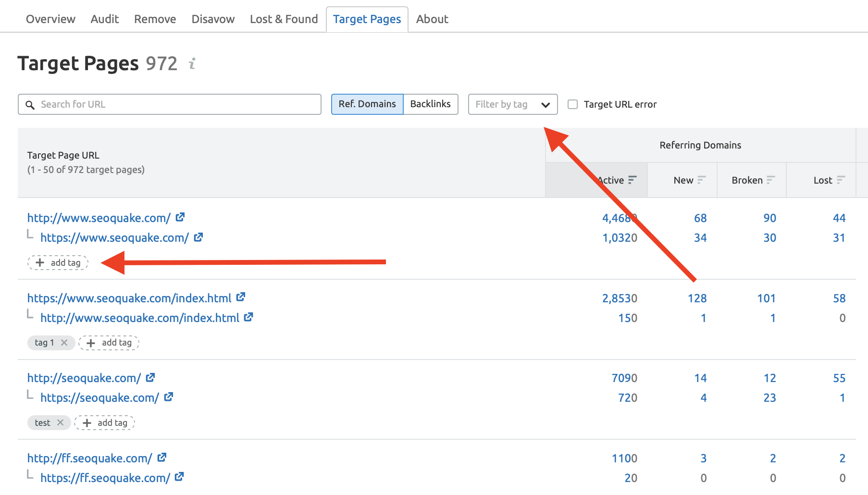Open the Filter by tag dropdown
The image size is (868, 495).
pos(513,104)
